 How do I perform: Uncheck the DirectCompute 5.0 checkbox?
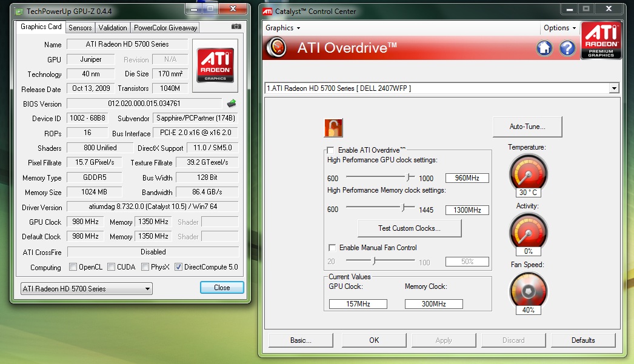tap(178, 267)
